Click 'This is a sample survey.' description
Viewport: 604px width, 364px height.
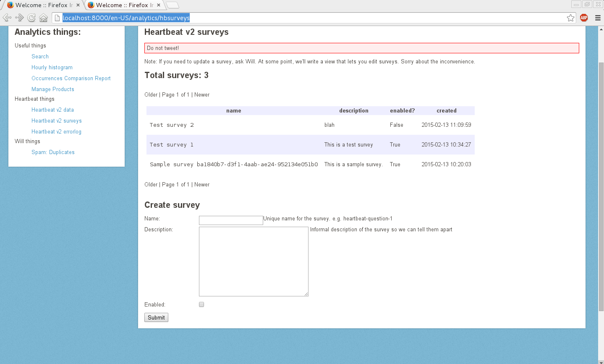tap(353, 165)
